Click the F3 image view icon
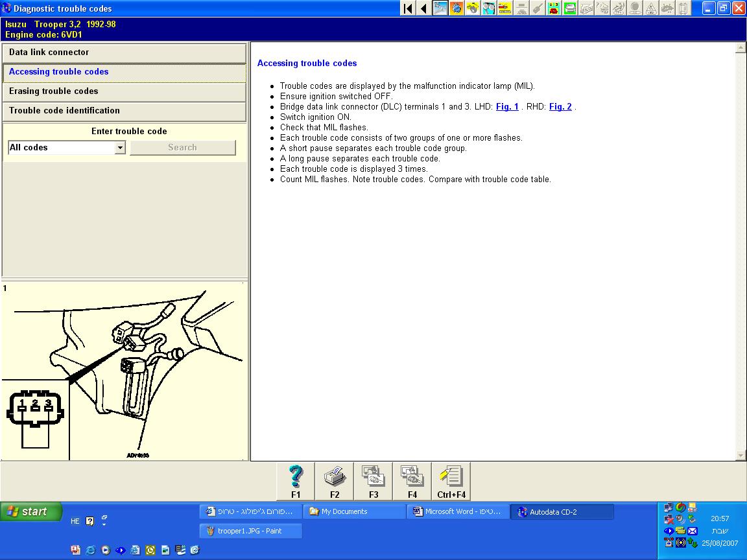The image size is (747, 560). pyautogui.click(x=373, y=480)
